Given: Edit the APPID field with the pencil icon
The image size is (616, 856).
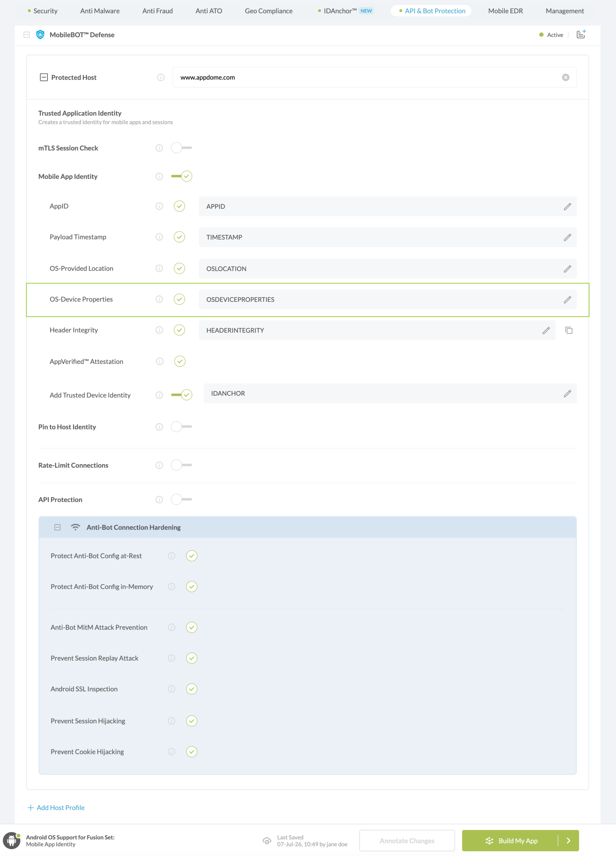Looking at the screenshot, I should tap(567, 206).
